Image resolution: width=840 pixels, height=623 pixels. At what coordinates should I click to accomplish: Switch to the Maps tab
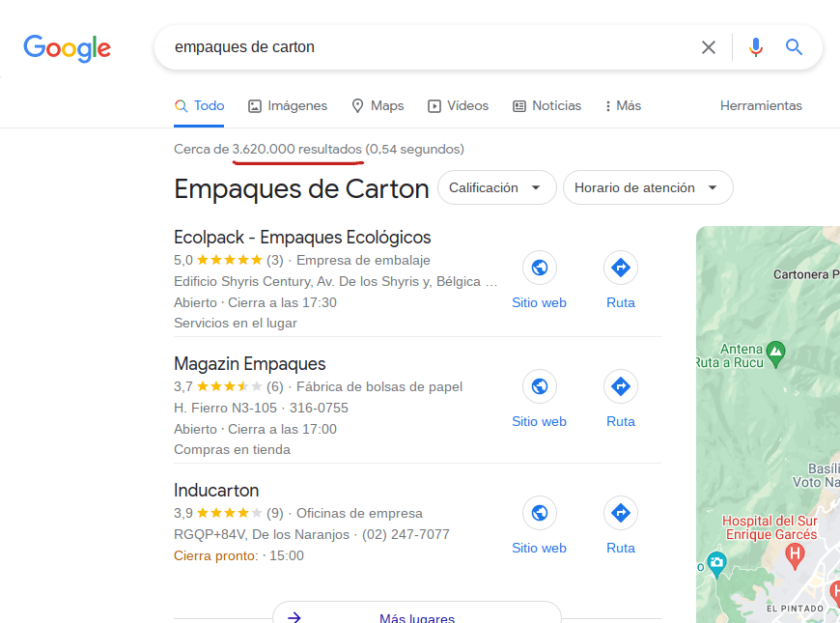pos(378,106)
